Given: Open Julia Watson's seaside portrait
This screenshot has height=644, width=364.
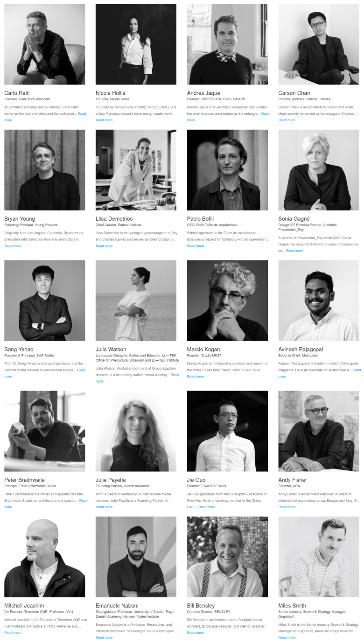Looking at the screenshot, I should click(x=136, y=301).
